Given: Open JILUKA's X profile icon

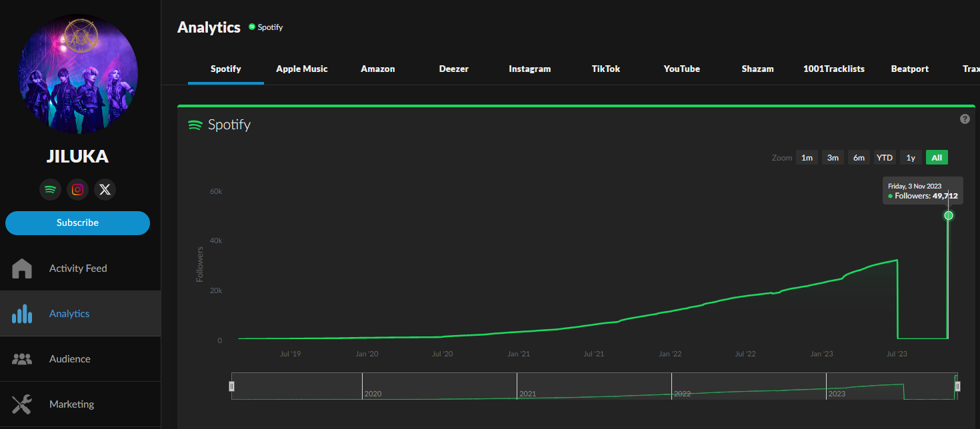Looking at the screenshot, I should point(105,190).
